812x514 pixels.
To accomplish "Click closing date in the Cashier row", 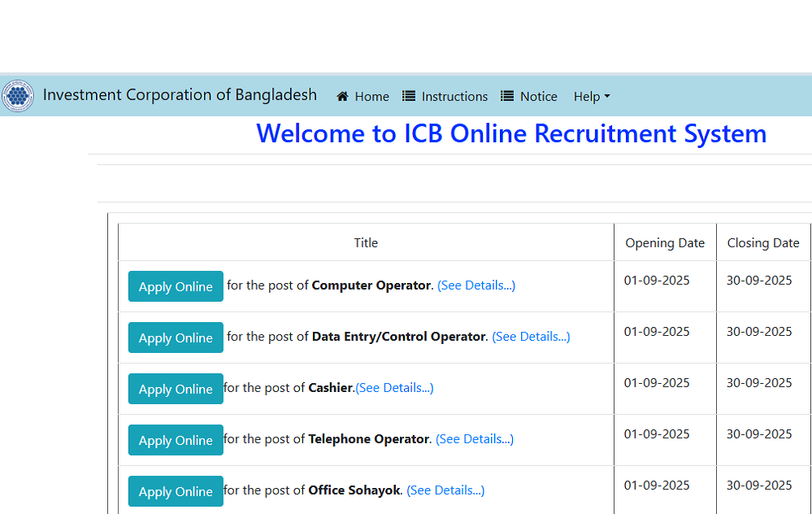I will pyautogui.click(x=759, y=383).
